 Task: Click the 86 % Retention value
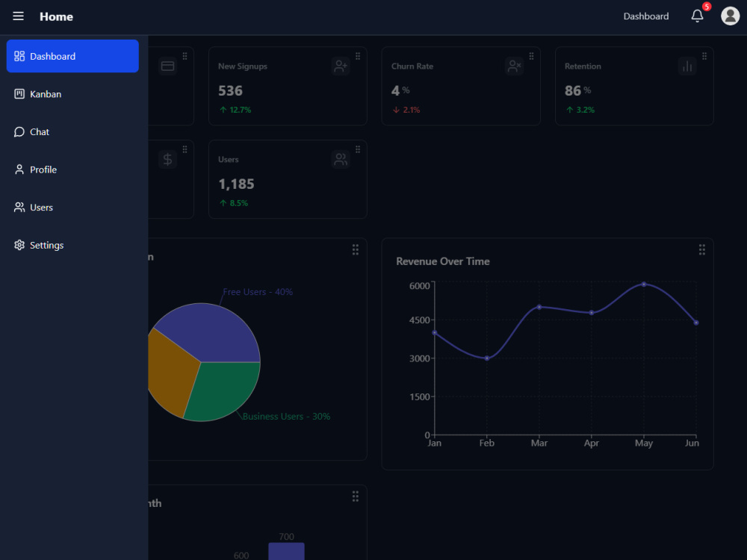coord(578,90)
